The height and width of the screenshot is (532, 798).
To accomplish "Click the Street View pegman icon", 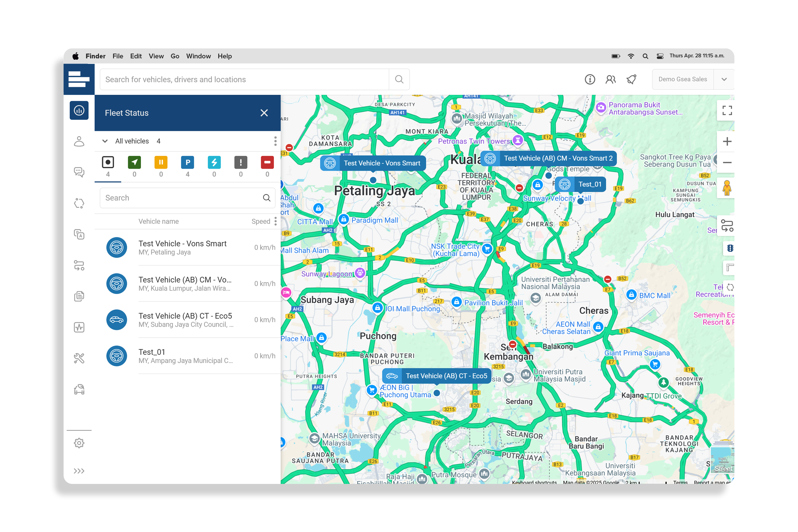I will click(x=727, y=188).
